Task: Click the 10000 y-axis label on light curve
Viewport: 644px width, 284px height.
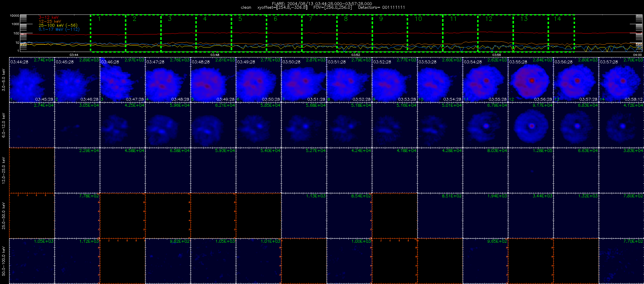Action: click(x=14, y=15)
